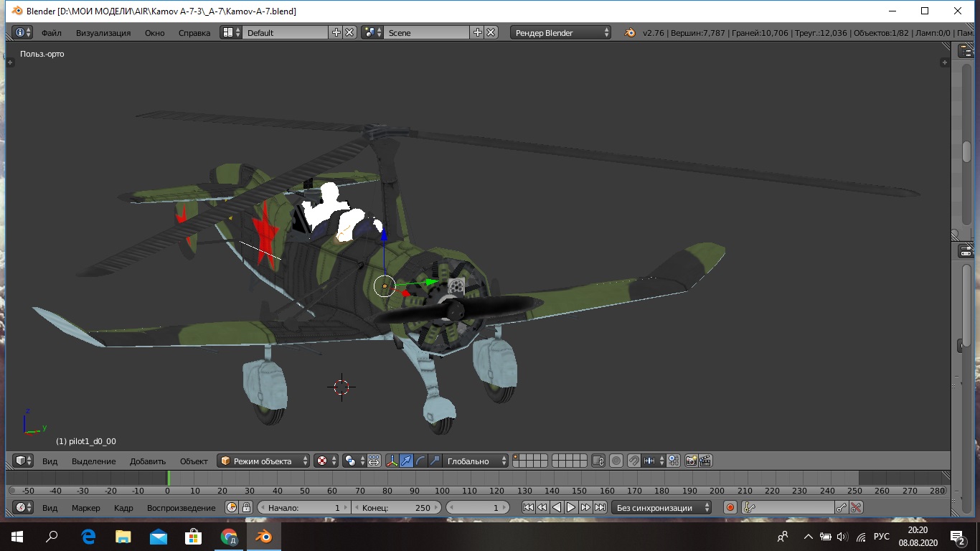The image size is (980, 551).
Task: Toggle automatic keyframe record button
Action: tap(730, 507)
